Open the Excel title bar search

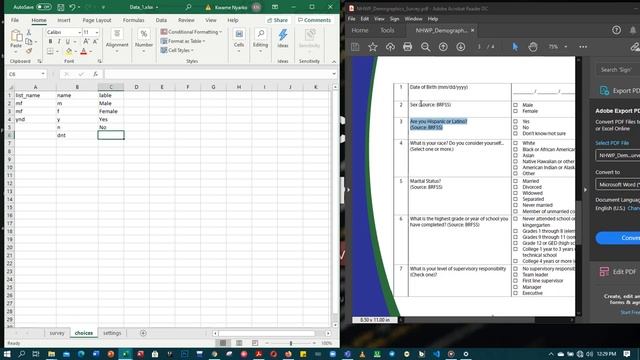[188, 7]
